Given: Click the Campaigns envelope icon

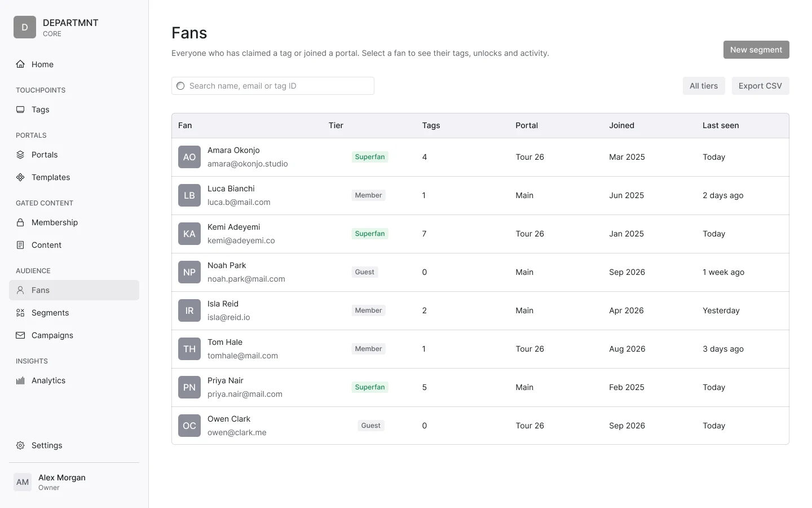Looking at the screenshot, I should point(20,335).
